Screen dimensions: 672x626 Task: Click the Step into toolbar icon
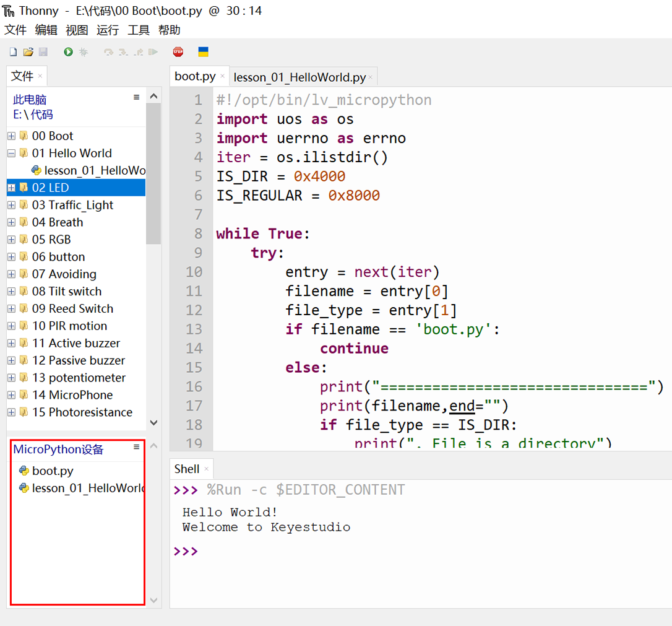pyautogui.click(x=123, y=52)
